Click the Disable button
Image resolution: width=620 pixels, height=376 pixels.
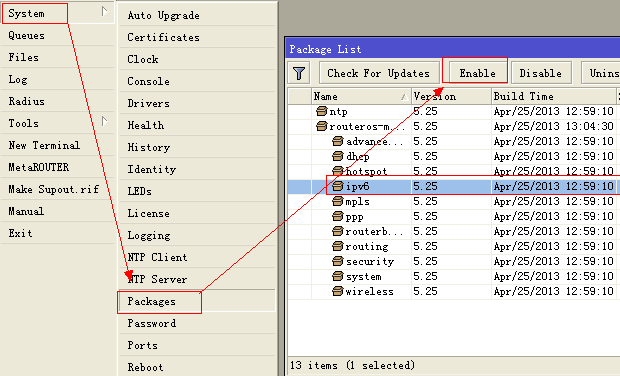pos(541,73)
